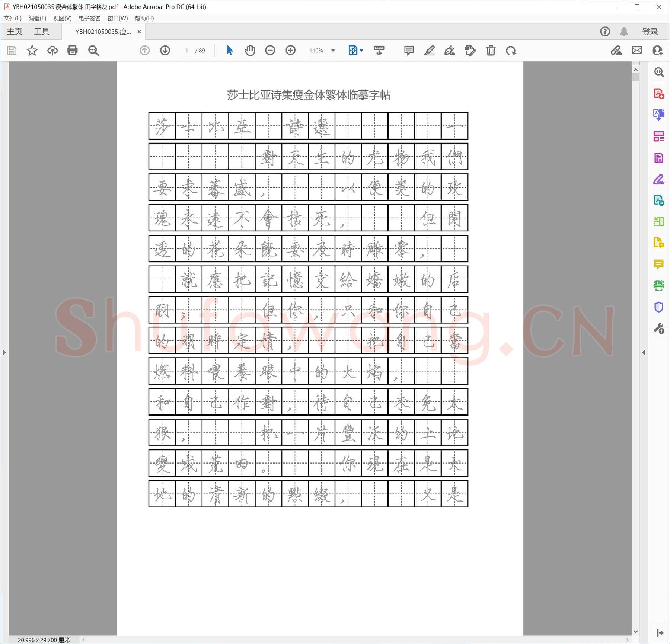Open the notifications bell

(624, 32)
